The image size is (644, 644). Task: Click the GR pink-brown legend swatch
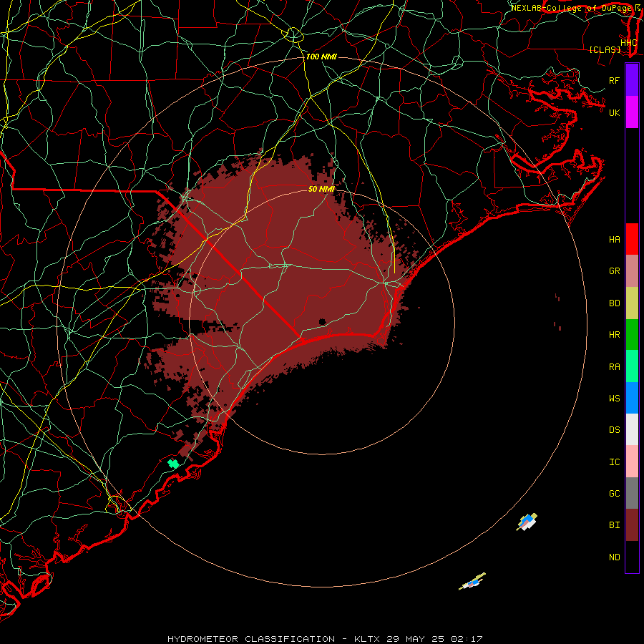(632, 270)
